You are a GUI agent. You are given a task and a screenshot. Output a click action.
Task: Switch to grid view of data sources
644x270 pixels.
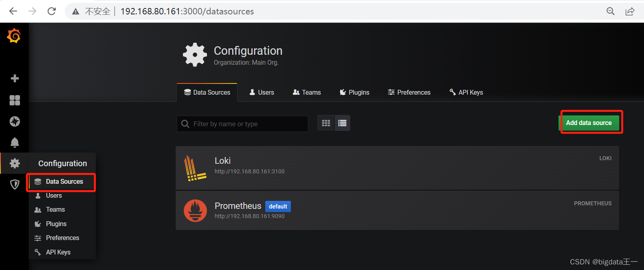pyautogui.click(x=326, y=123)
